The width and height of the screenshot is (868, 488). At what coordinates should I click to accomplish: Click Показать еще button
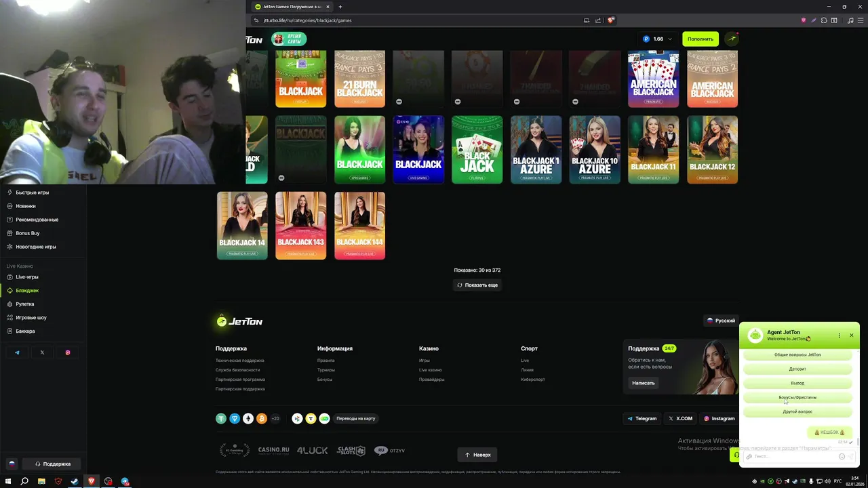[477, 285]
